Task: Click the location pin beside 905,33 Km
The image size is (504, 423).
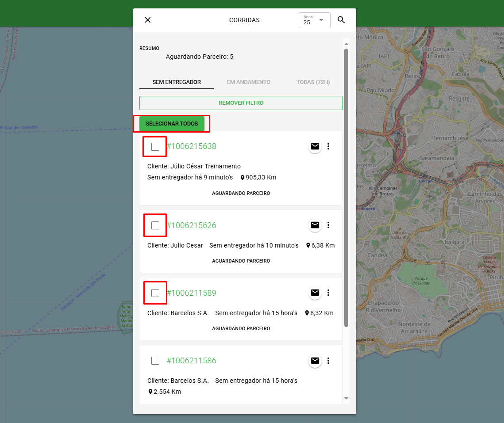Action: (242, 178)
